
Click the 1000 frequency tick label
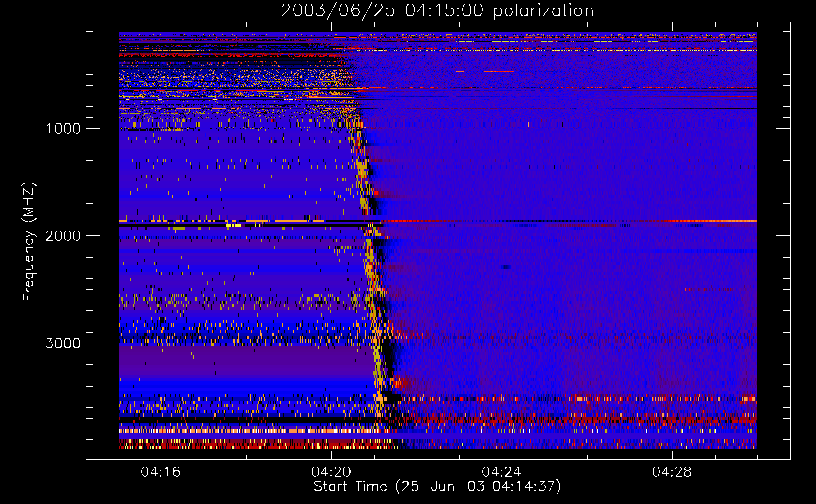63,129
